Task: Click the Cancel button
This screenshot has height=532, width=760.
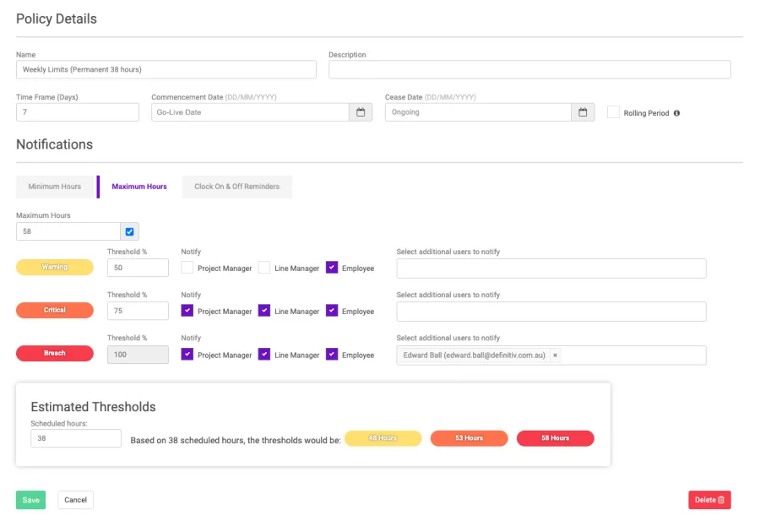Action: click(x=75, y=500)
